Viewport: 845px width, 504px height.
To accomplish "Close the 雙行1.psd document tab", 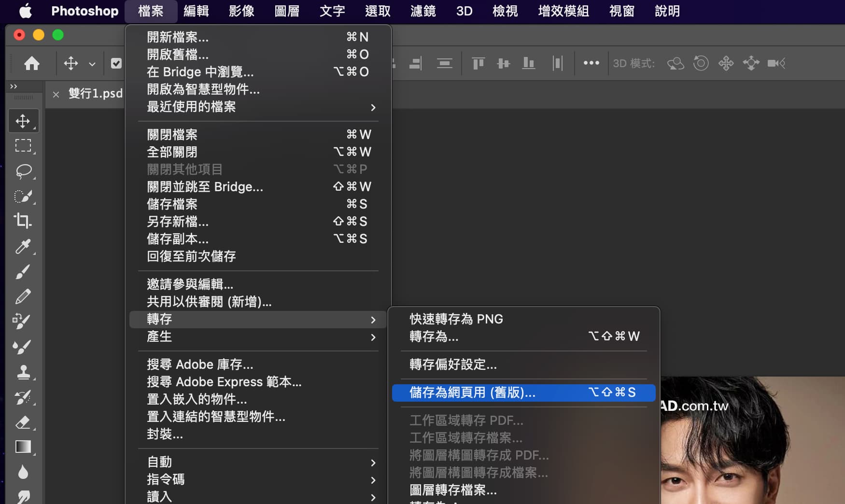I will point(56,94).
